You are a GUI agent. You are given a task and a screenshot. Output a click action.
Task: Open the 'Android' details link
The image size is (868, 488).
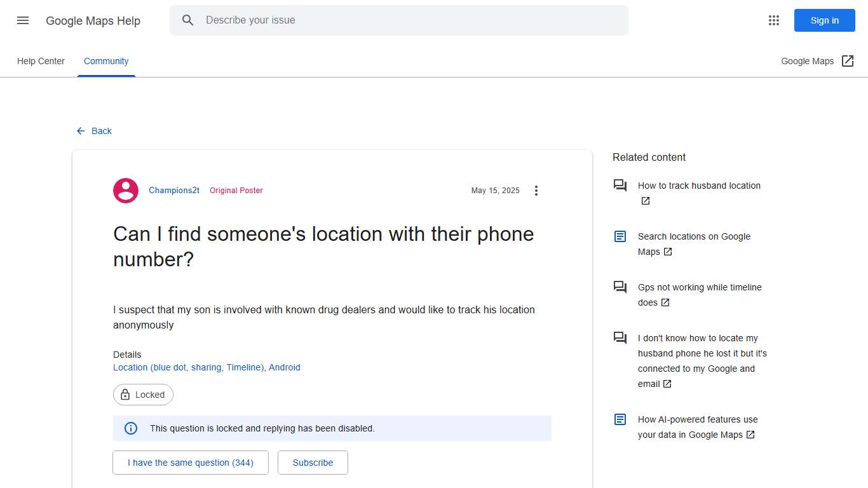pyautogui.click(x=284, y=367)
